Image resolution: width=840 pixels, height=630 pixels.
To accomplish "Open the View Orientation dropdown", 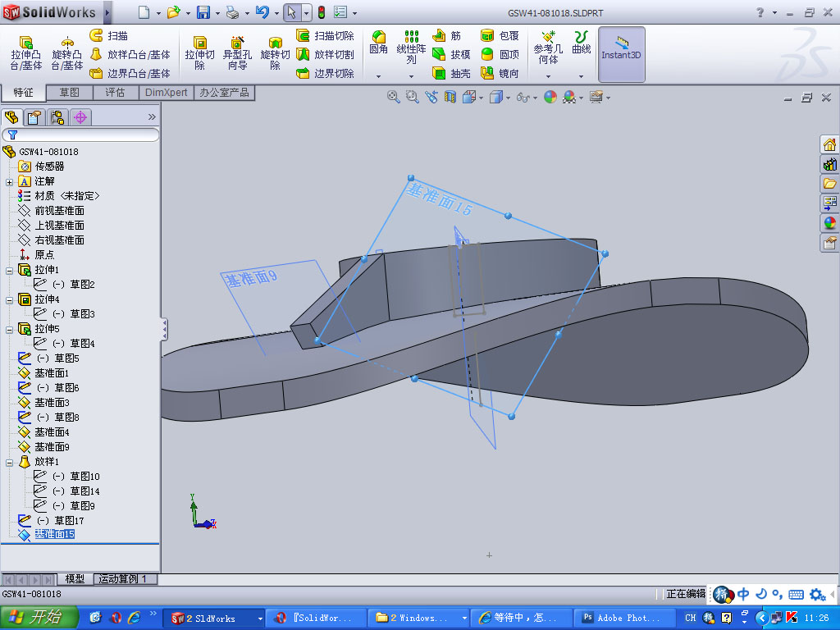I will pyautogui.click(x=481, y=98).
